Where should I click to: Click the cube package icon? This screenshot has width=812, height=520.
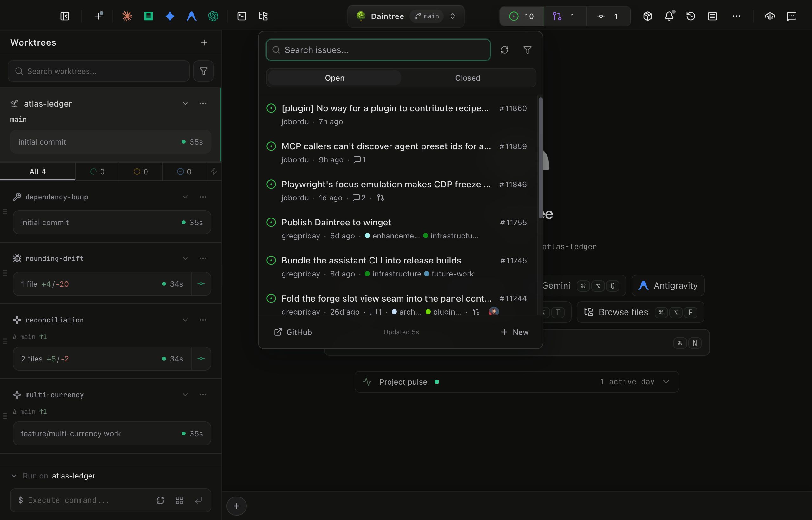click(647, 16)
